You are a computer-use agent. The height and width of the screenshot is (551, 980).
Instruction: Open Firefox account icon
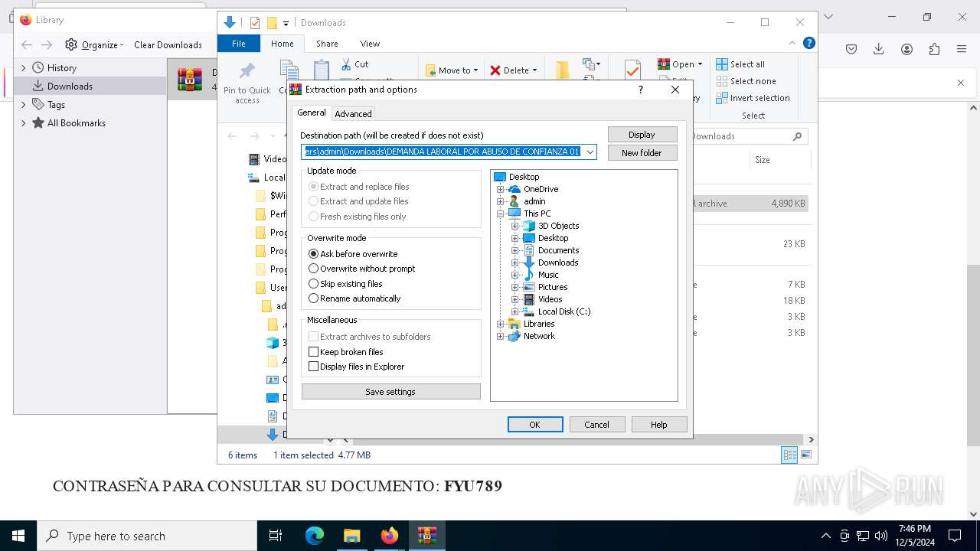point(906,49)
